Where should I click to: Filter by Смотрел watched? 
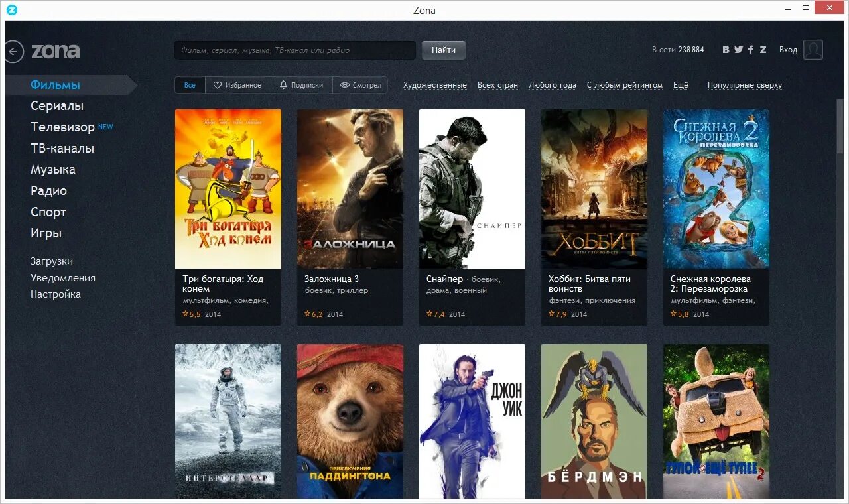(x=360, y=85)
